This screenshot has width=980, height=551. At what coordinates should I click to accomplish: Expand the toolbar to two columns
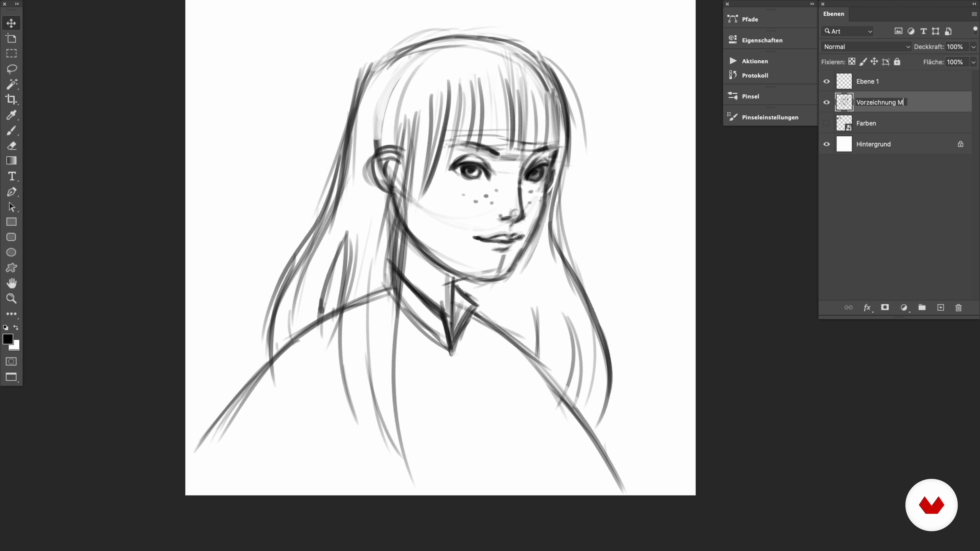(17, 4)
